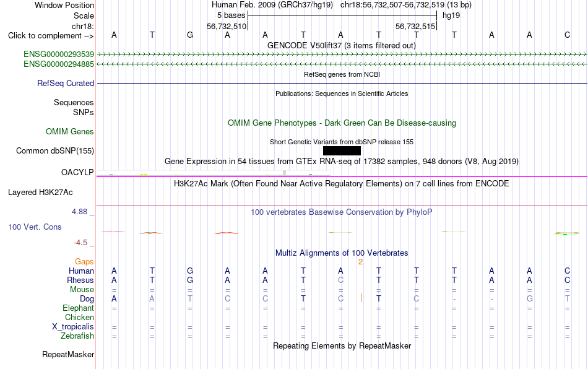Click the Sequences track label
This screenshot has height=369, width=588.
[74, 102]
